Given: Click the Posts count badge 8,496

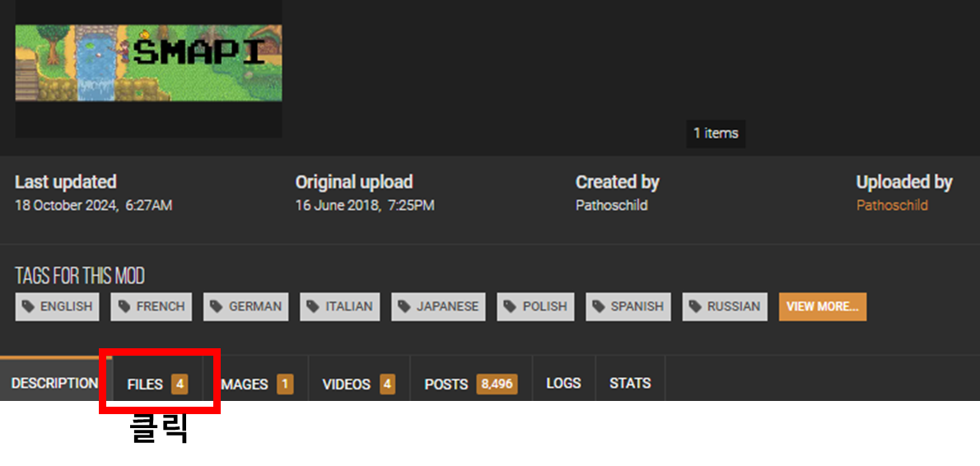Looking at the screenshot, I should tap(497, 384).
